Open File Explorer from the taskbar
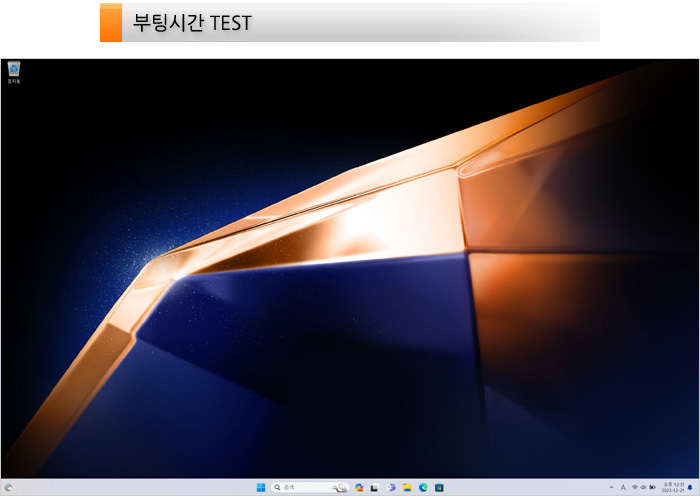The width and height of the screenshot is (700, 501). click(x=407, y=488)
